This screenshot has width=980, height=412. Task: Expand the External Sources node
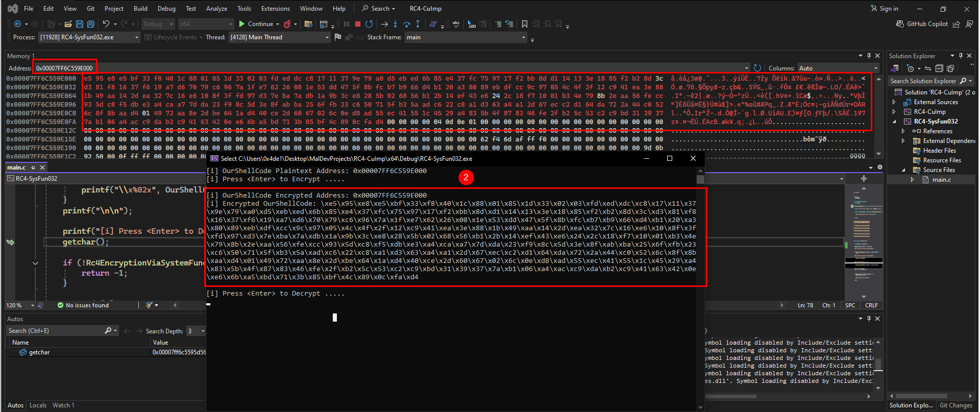pyautogui.click(x=894, y=102)
